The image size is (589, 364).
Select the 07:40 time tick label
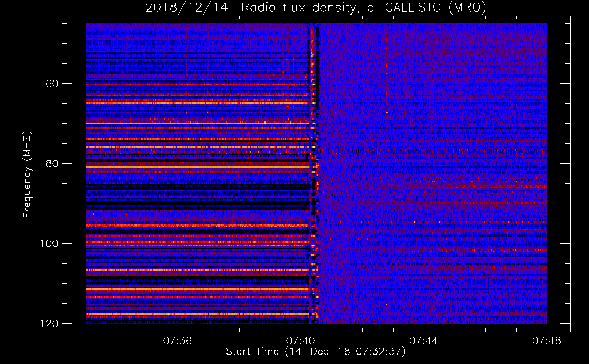[x=300, y=341]
